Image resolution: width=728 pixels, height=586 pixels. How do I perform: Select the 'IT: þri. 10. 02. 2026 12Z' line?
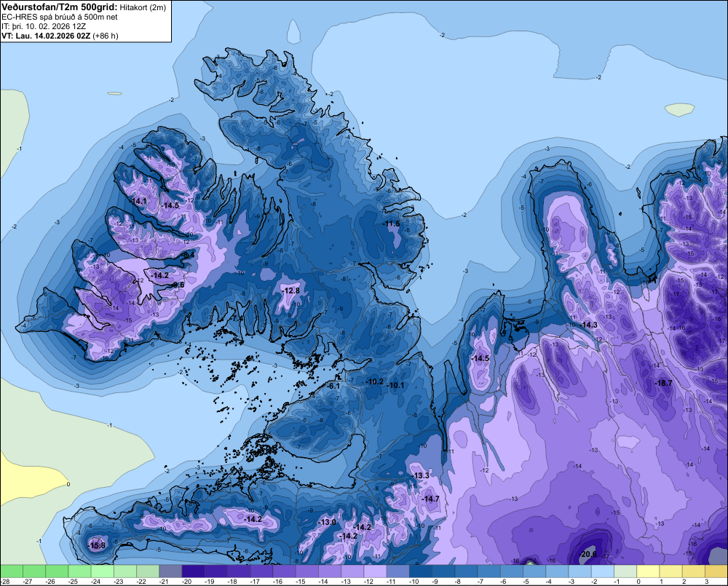[44, 26]
